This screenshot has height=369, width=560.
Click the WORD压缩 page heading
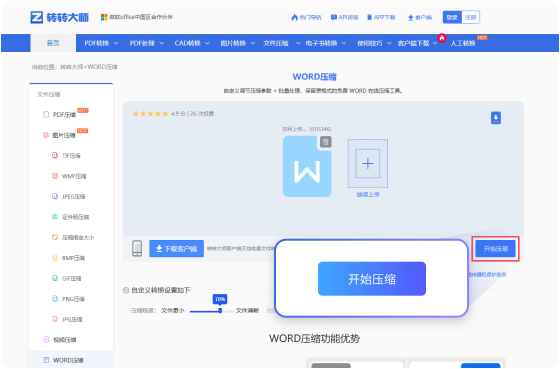[x=314, y=77]
